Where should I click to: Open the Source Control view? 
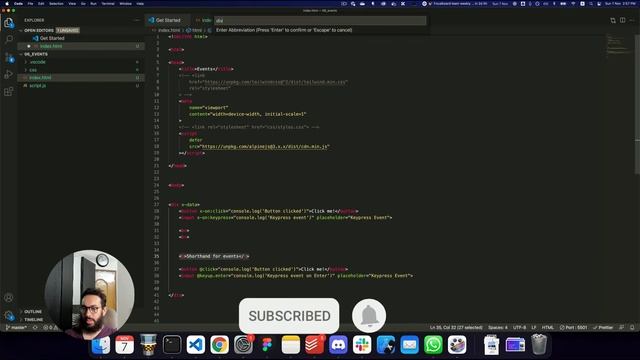(9, 57)
